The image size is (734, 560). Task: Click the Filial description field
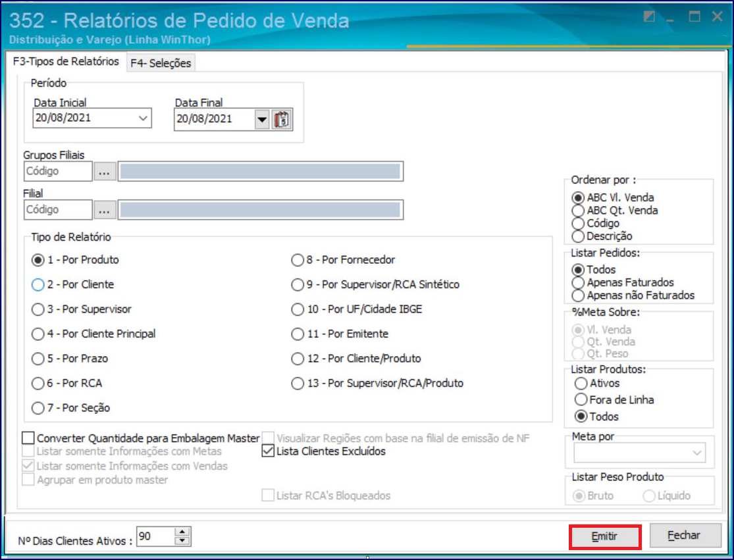[260, 210]
